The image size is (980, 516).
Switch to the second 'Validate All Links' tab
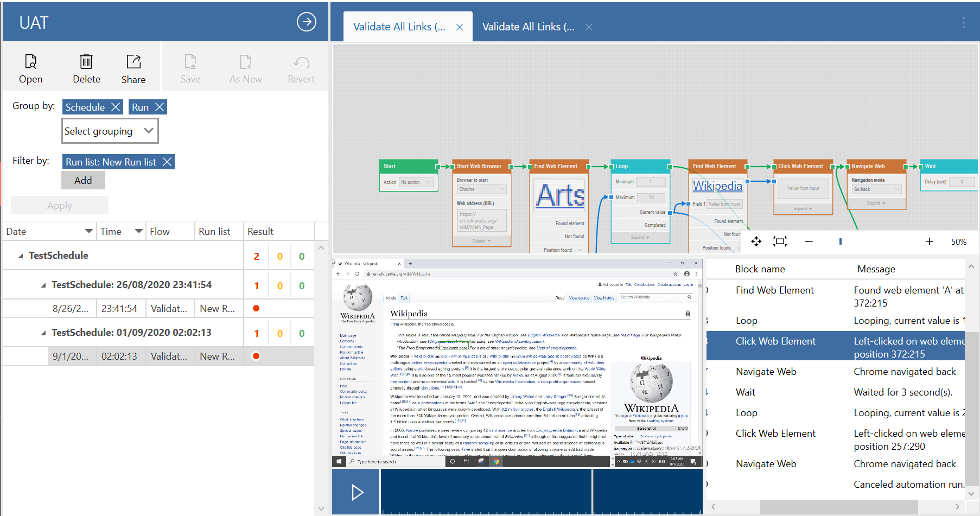(528, 26)
